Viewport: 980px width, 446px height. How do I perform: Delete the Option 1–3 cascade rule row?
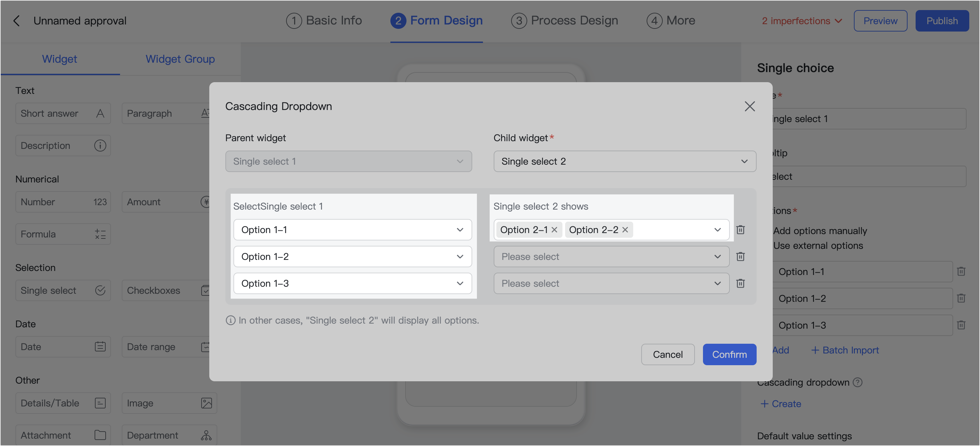coord(740,283)
